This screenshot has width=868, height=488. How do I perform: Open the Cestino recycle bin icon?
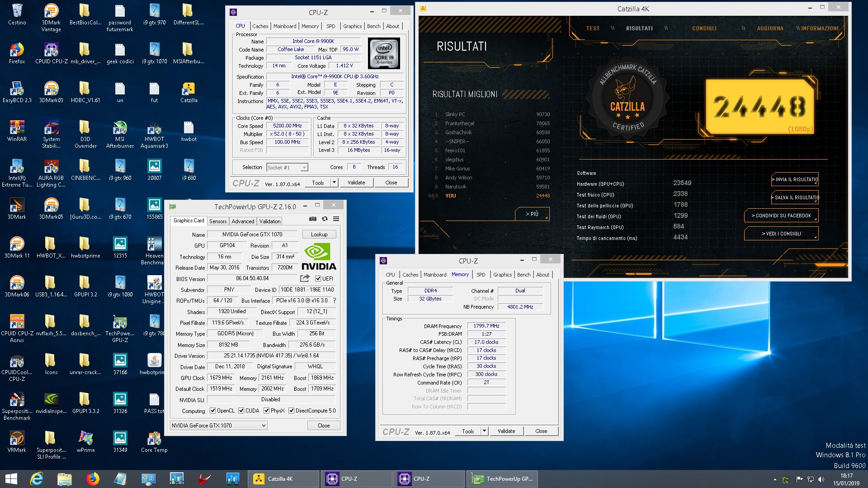coord(17,15)
